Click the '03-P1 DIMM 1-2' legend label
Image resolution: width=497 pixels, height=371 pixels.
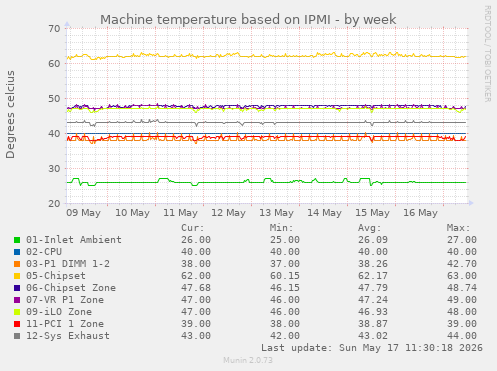[x=68, y=264]
